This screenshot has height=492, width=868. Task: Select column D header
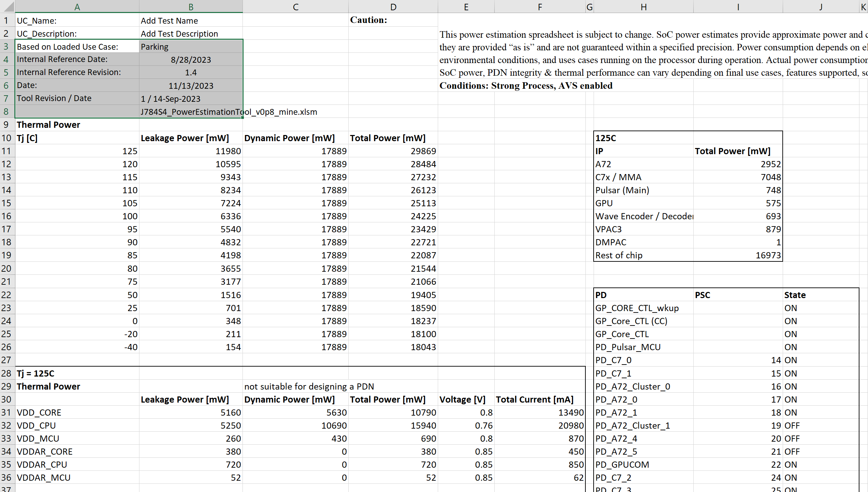[393, 7]
